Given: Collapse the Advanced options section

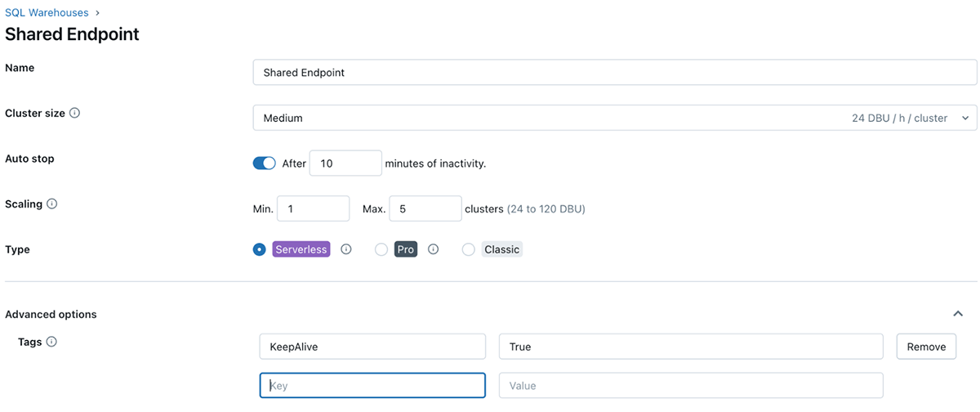Looking at the screenshot, I should coord(959,314).
